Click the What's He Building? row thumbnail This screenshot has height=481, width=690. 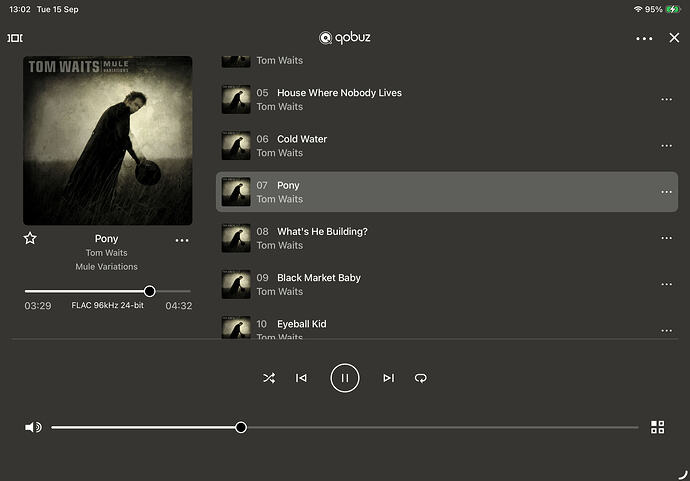236,238
